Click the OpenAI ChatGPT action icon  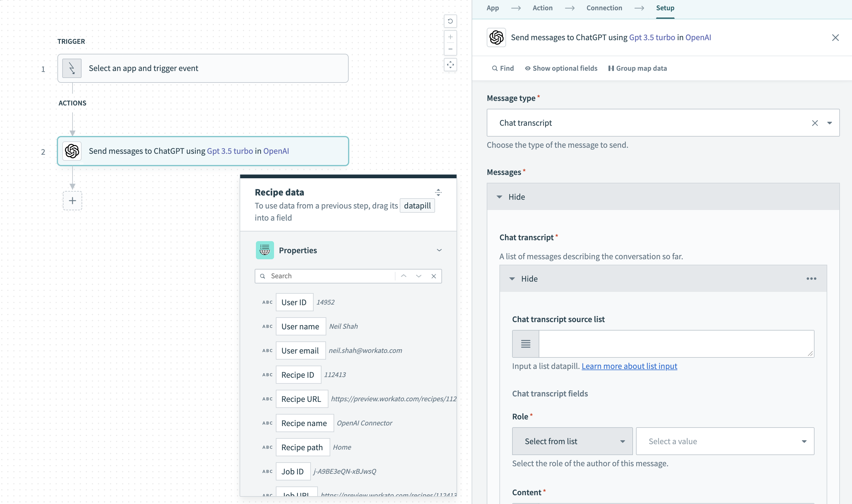(72, 150)
